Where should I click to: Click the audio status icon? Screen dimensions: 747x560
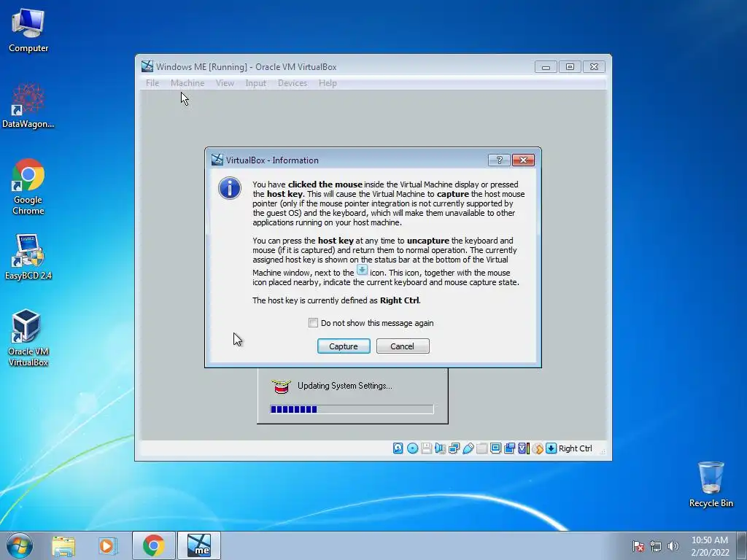(x=440, y=448)
